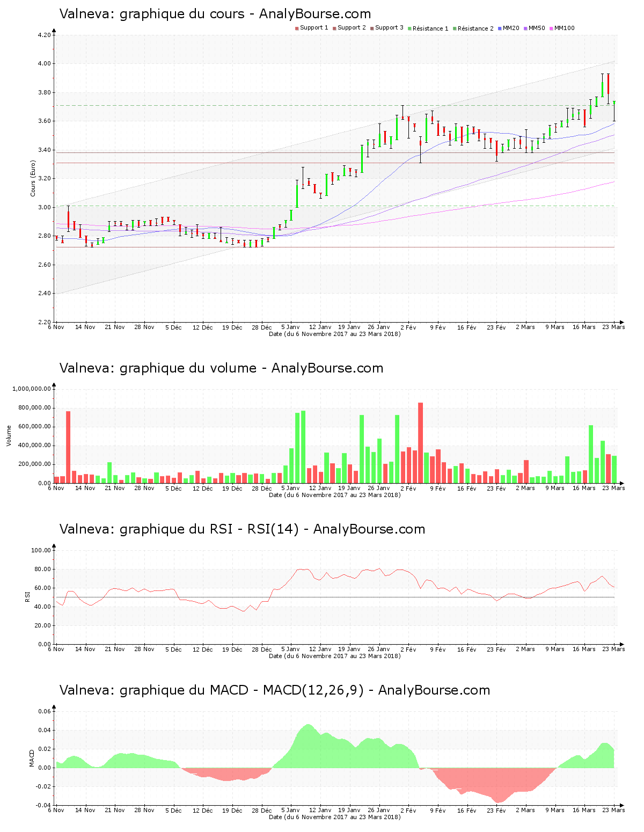Select the Résistance 2 legend label
The image size is (644, 832).
pos(475,28)
